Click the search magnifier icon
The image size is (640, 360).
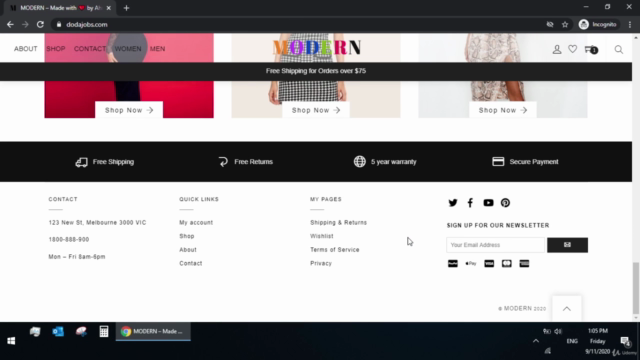pos(619,49)
